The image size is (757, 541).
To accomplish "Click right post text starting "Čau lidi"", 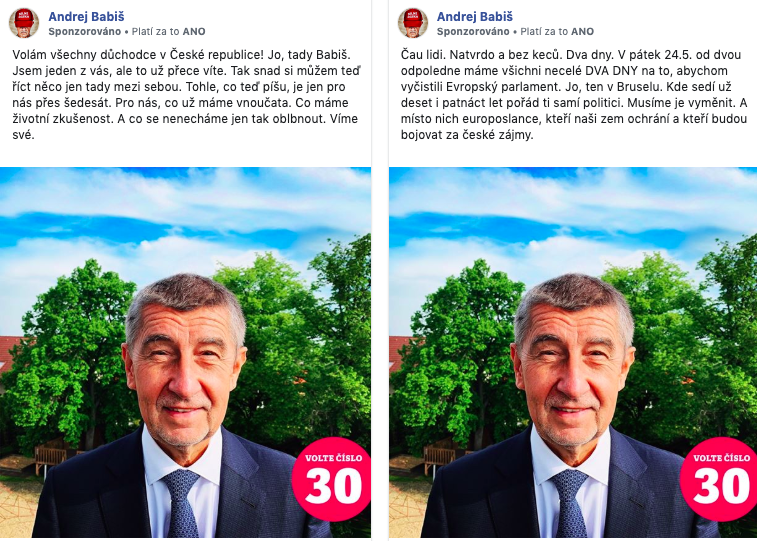I will coord(574,95).
